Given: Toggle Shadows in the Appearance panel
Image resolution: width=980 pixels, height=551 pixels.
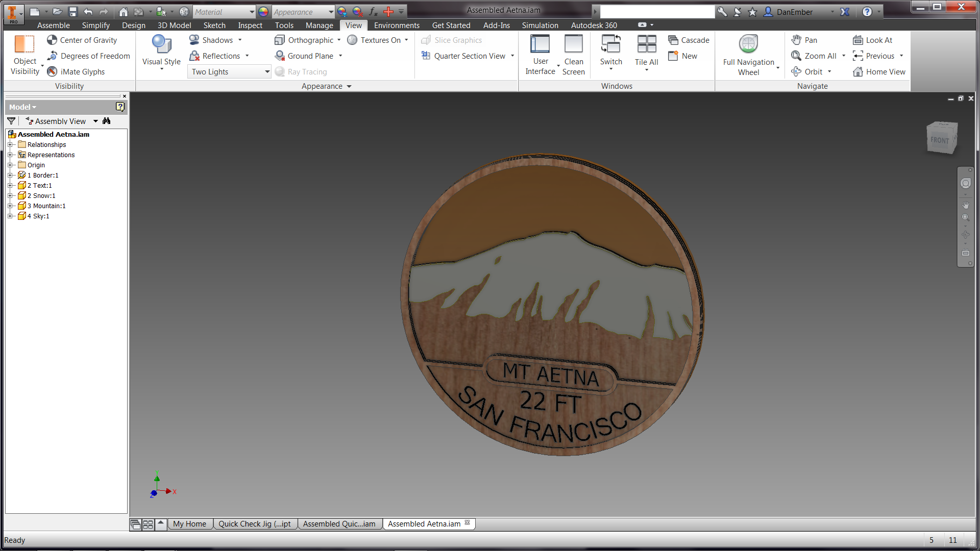Looking at the screenshot, I should [211, 40].
